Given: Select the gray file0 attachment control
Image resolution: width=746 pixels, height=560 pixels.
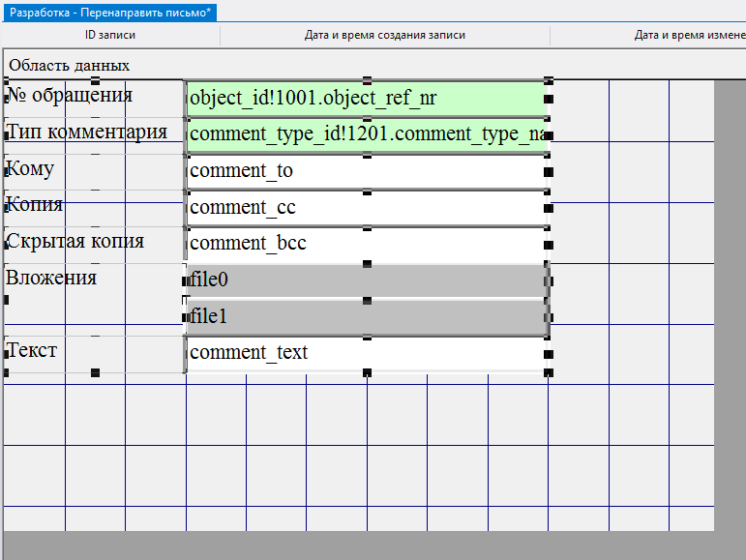Looking at the screenshot, I should (x=367, y=280).
